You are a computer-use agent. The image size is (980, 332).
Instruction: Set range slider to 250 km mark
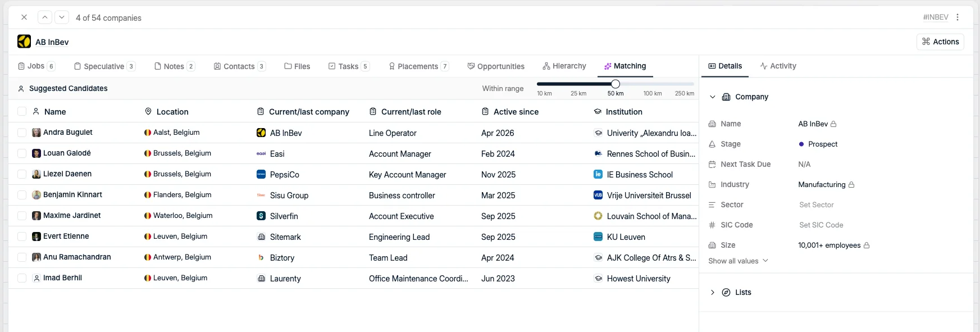[x=684, y=93]
